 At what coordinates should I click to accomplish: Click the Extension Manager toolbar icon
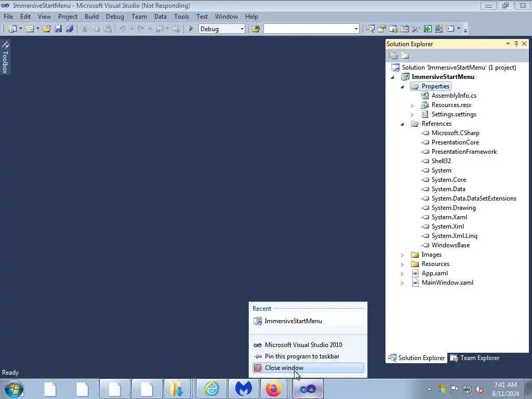point(438,29)
